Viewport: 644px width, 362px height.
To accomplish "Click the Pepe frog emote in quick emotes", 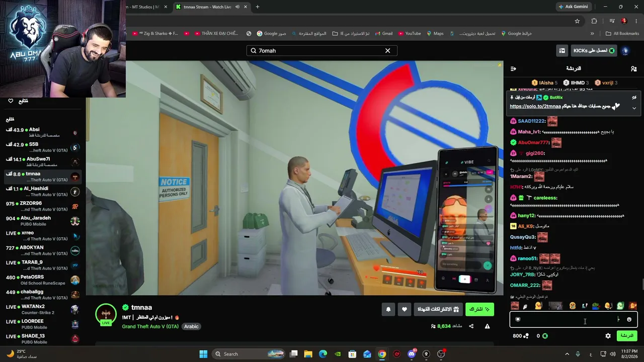I will 596,306.
